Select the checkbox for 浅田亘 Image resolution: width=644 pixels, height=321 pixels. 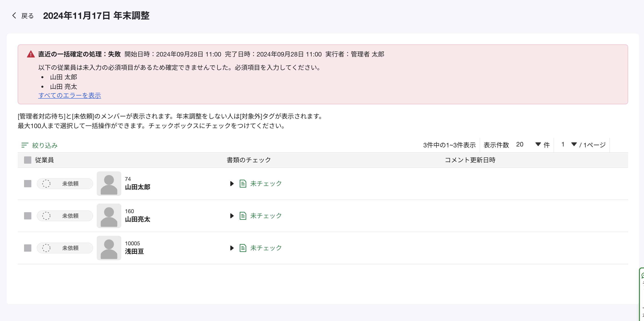click(x=27, y=248)
